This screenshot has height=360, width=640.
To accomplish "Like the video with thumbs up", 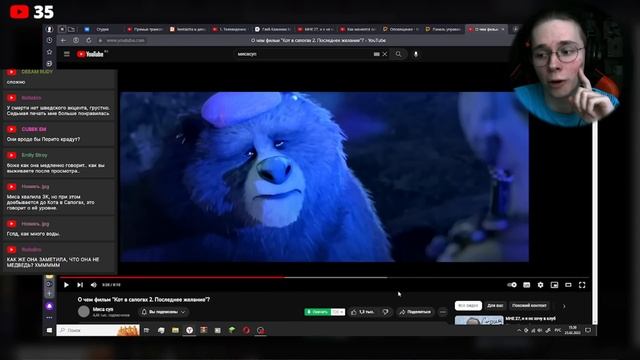I will click(362, 312).
